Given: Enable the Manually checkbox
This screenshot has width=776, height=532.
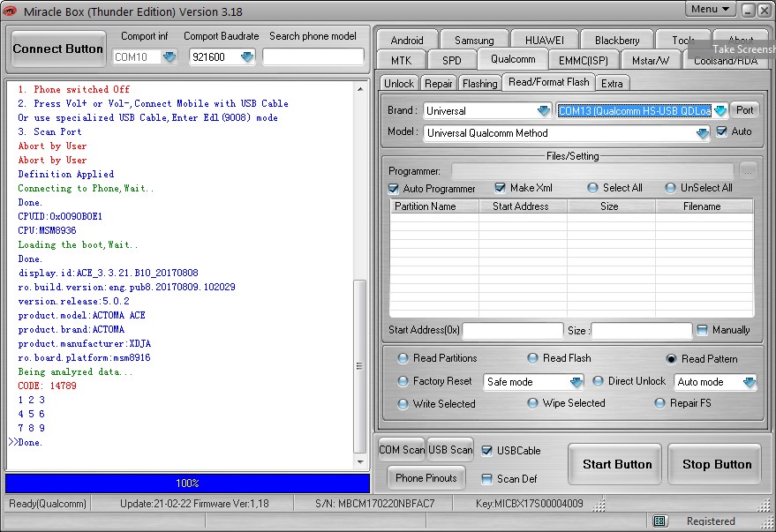Looking at the screenshot, I should tap(702, 330).
